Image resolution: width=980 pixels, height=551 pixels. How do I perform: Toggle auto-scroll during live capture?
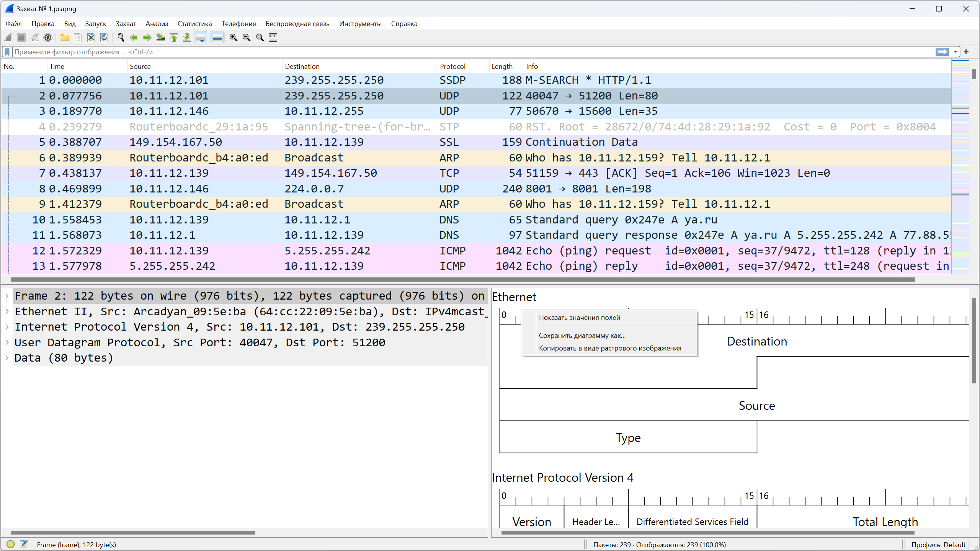click(200, 37)
